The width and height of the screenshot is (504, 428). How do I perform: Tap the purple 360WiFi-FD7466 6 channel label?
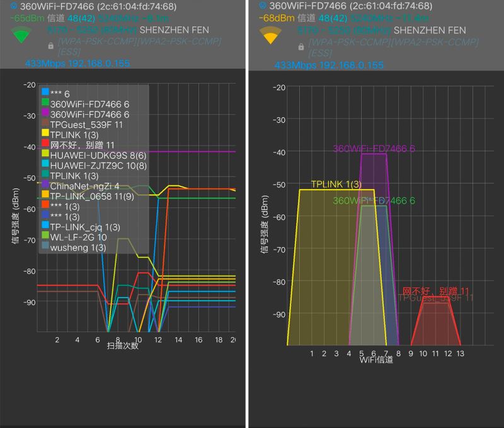pos(374,149)
